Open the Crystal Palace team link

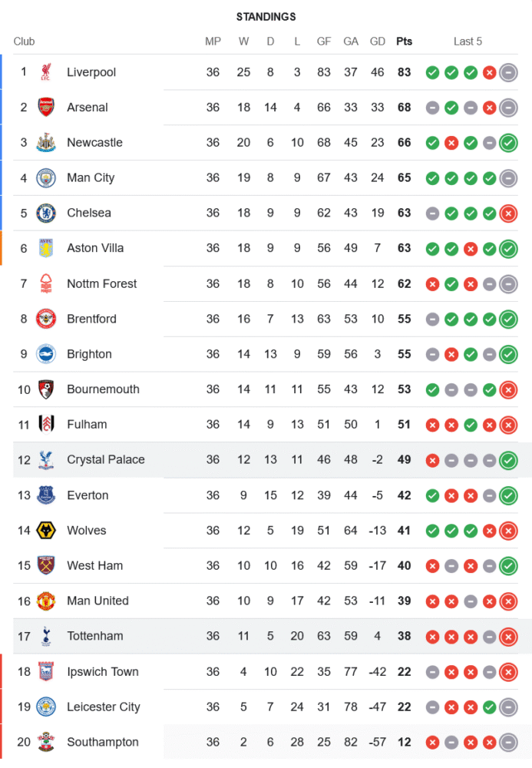coord(105,460)
